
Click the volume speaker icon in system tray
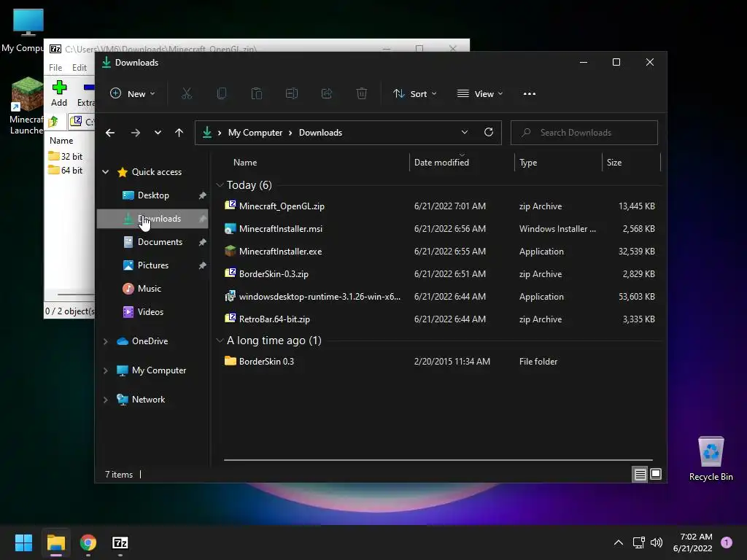click(x=657, y=542)
